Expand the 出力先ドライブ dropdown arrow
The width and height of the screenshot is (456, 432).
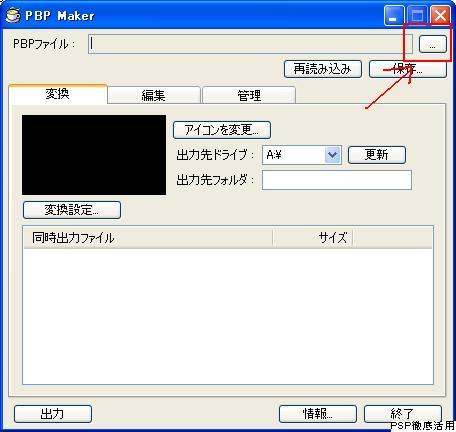[333, 155]
